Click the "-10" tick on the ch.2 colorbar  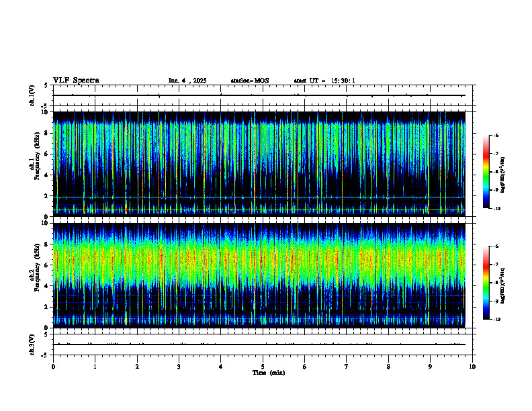tap(497, 320)
